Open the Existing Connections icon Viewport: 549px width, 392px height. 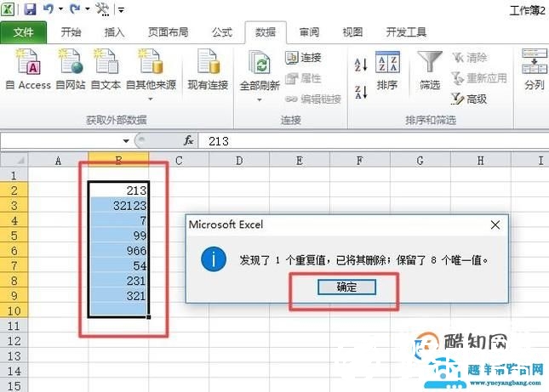(208, 64)
